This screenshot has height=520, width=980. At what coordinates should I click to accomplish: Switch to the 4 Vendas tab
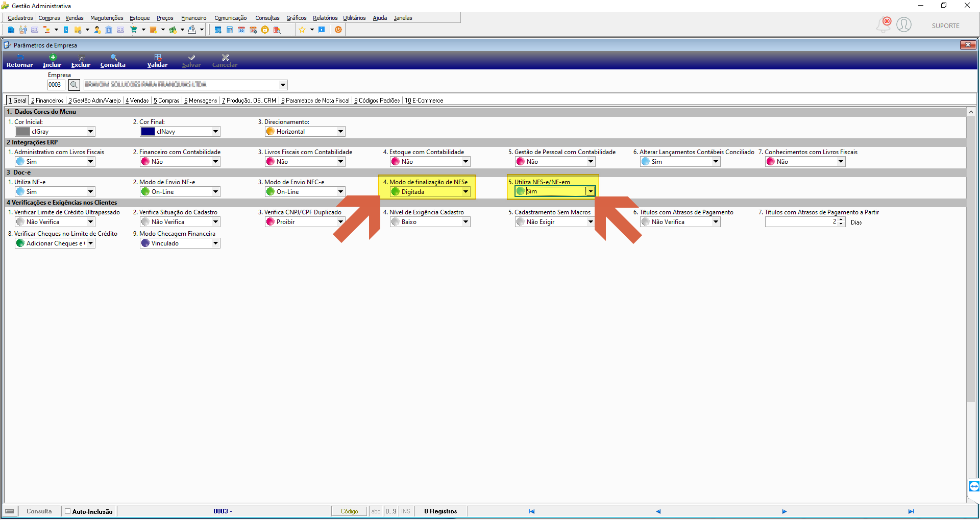click(137, 101)
